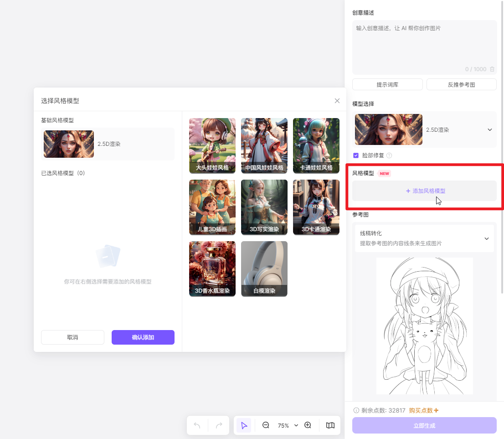The height and width of the screenshot is (439, 504).
Task: Select the 中国风娃娃风格 style thumbnail
Action: (x=264, y=146)
